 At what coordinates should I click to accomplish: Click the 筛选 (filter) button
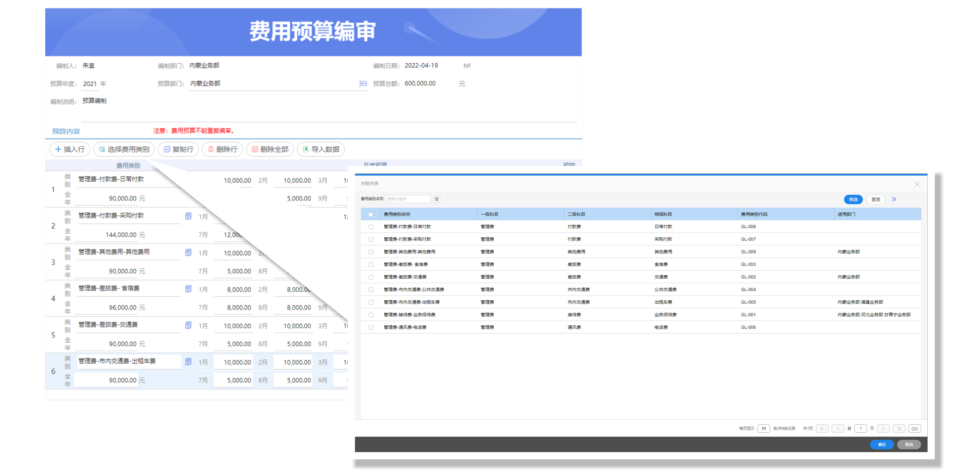tap(853, 200)
